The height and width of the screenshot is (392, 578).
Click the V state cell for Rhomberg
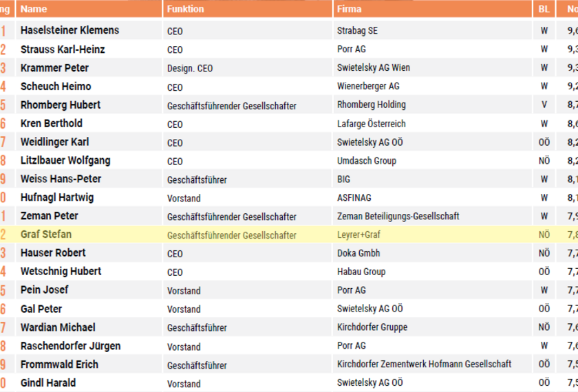pyautogui.click(x=544, y=105)
